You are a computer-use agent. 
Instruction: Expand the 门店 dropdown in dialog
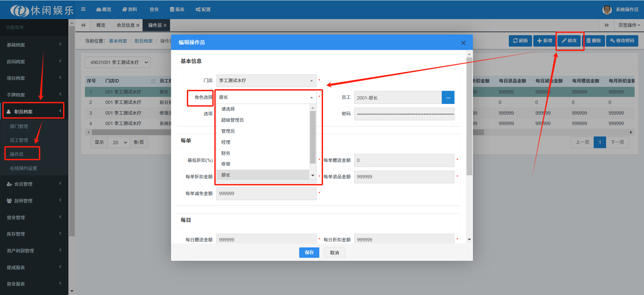coord(266,81)
